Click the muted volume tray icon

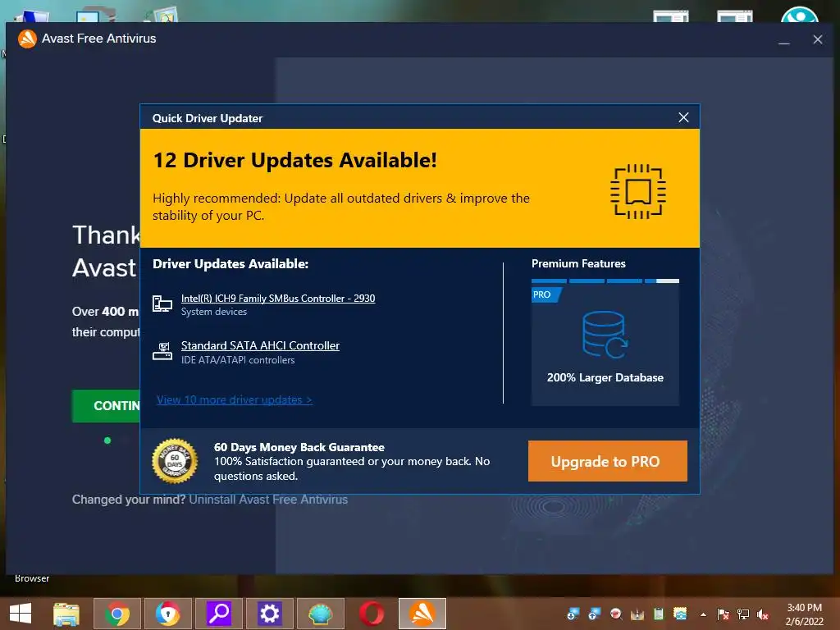point(763,614)
